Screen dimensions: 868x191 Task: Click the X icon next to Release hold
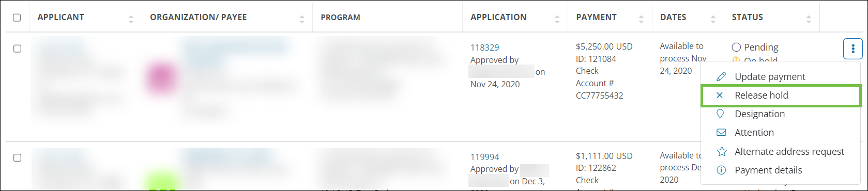[720, 95]
